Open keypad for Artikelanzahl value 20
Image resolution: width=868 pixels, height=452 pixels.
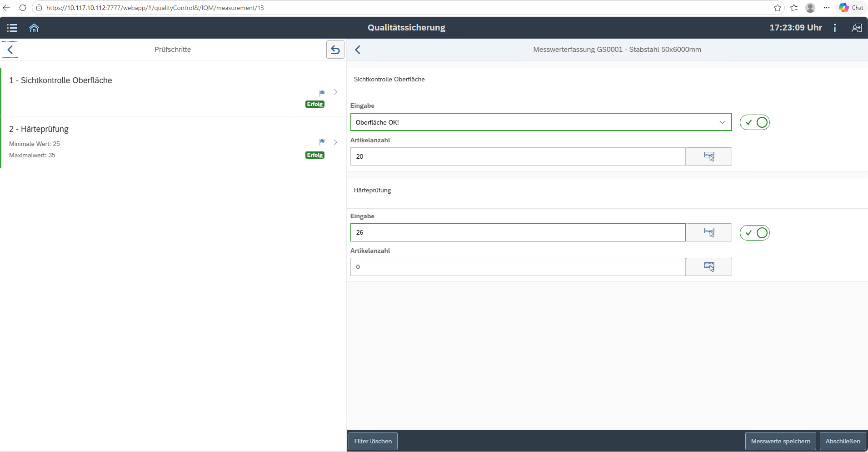[x=708, y=156]
